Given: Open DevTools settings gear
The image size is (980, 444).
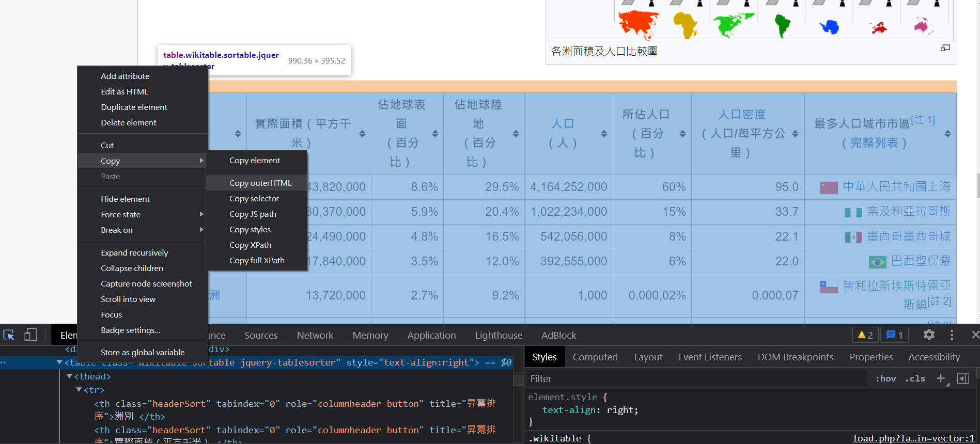Looking at the screenshot, I should [x=929, y=335].
